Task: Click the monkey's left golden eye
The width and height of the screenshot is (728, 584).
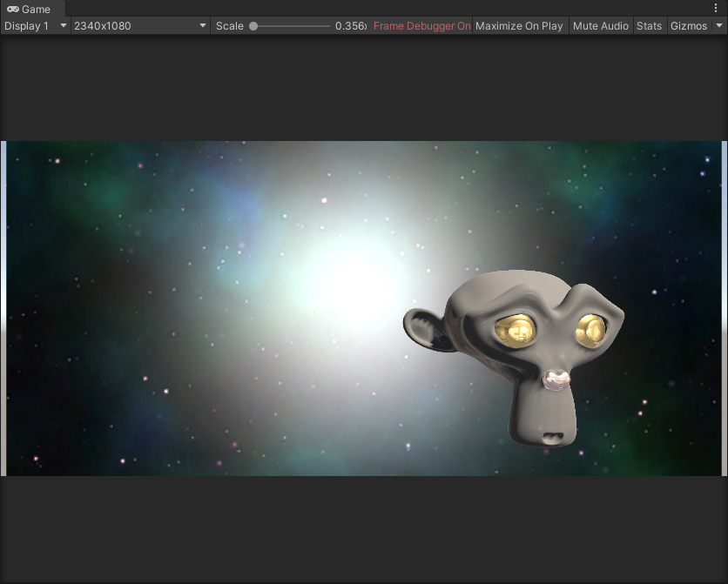Action: coord(514,330)
